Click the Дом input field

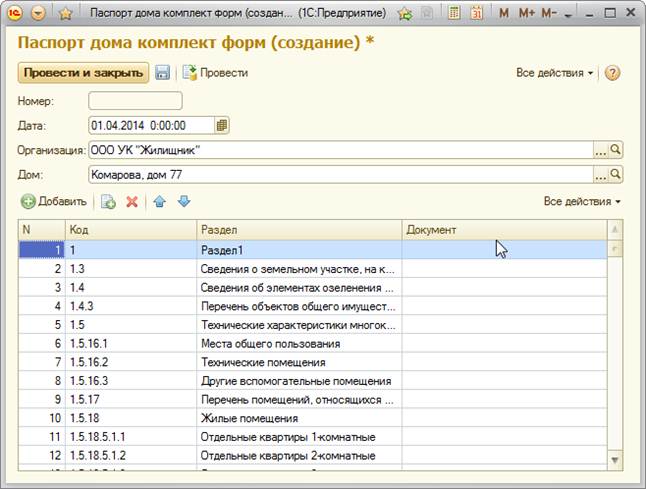tap(341, 175)
